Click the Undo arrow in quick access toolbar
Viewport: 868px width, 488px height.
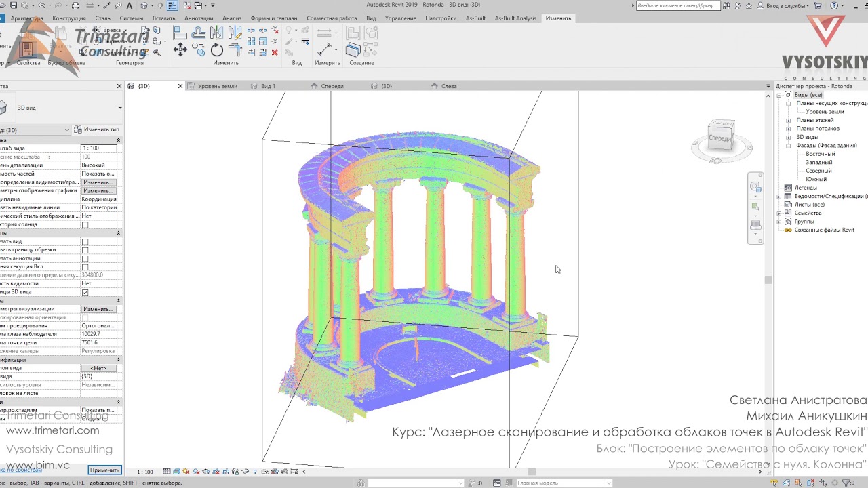42,5
